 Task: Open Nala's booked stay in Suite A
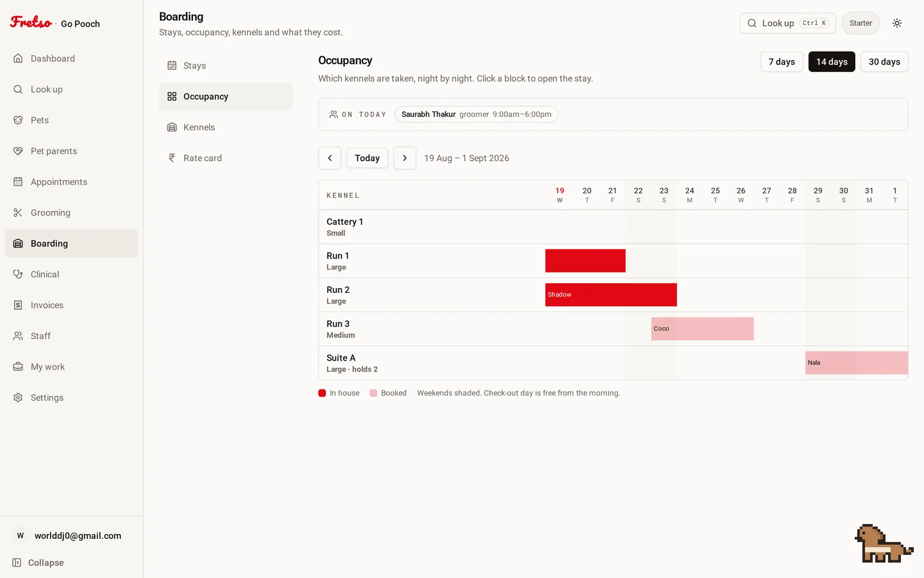856,363
